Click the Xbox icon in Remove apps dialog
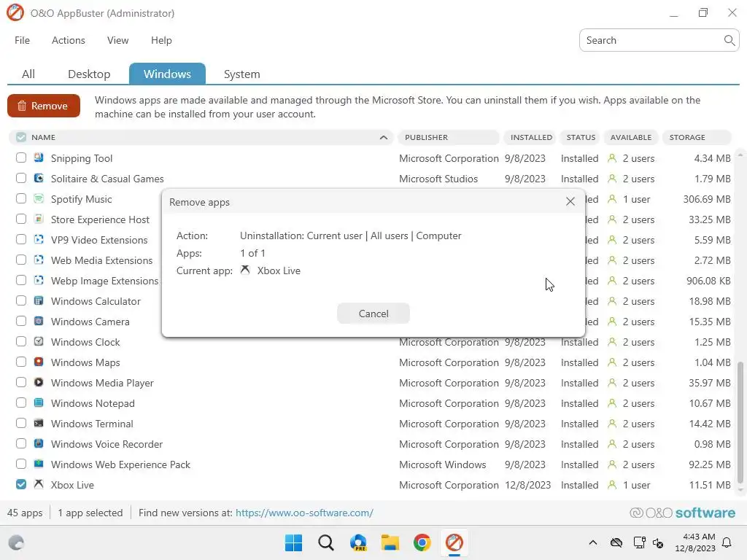The height and width of the screenshot is (560, 747). [245, 270]
